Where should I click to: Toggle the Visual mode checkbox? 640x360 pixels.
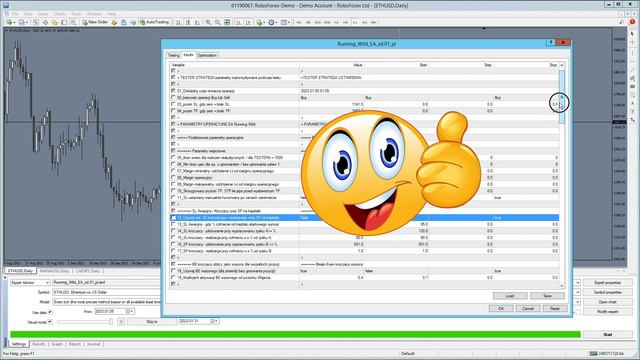tap(50, 322)
